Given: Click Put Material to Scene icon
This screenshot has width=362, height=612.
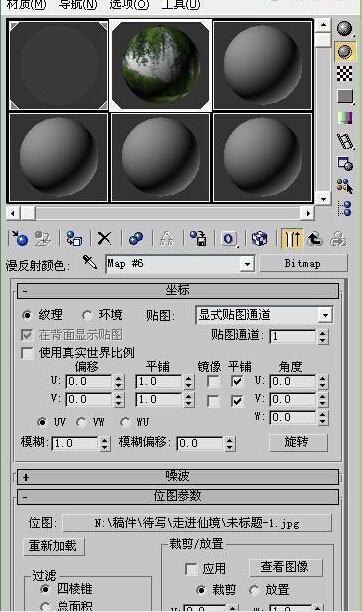Looking at the screenshot, I should [43, 238].
